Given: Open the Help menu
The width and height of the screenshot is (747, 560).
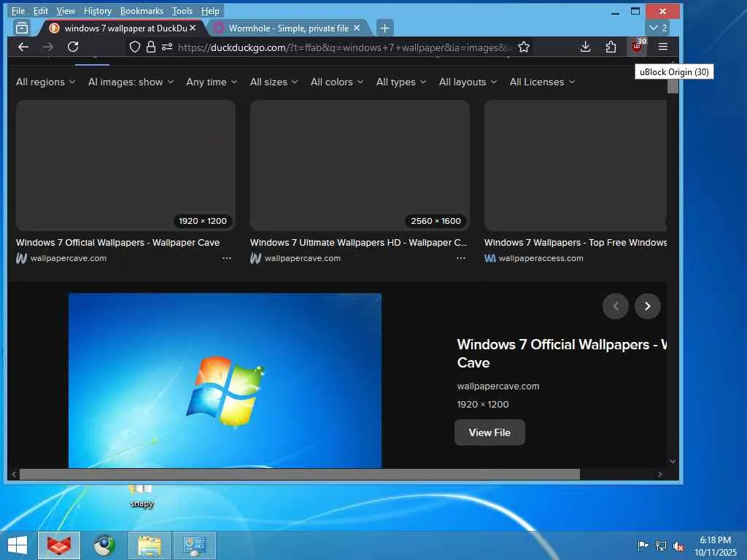Looking at the screenshot, I should pos(210,10).
